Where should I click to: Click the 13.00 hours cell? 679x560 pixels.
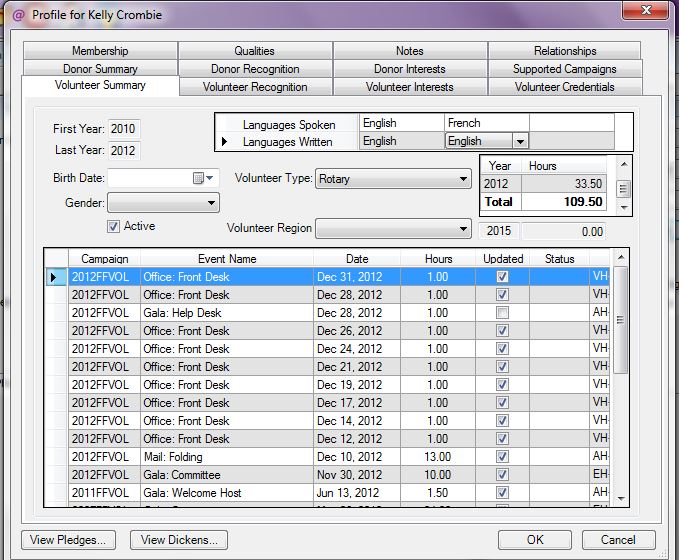[x=438, y=456]
